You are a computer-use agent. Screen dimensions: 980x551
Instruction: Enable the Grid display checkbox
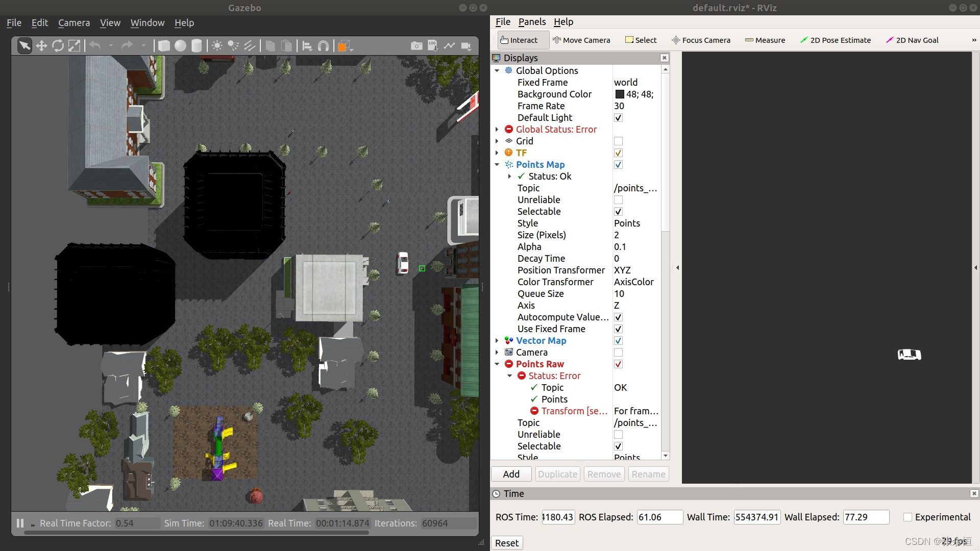pyautogui.click(x=618, y=141)
